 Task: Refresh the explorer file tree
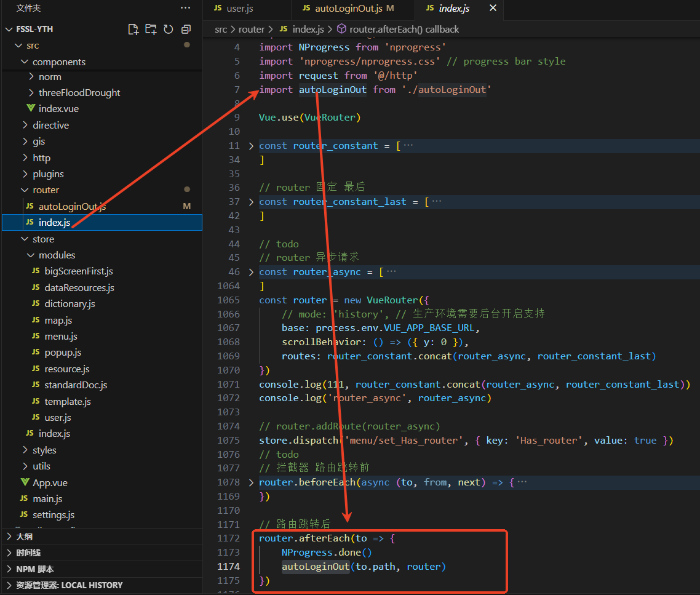pyautogui.click(x=169, y=30)
